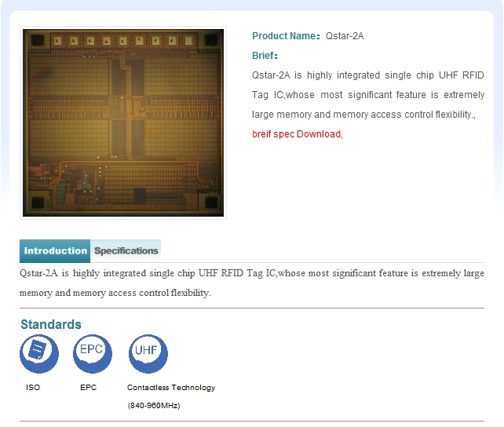
Task: Click the Standards section heading
Action: 51,324
